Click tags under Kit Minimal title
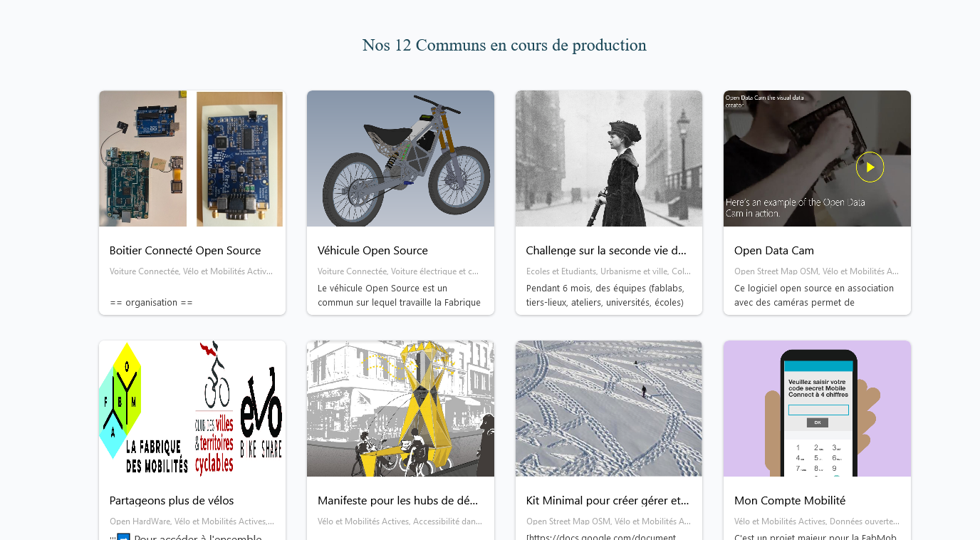The width and height of the screenshot is (980, 540). pos(608,521)
